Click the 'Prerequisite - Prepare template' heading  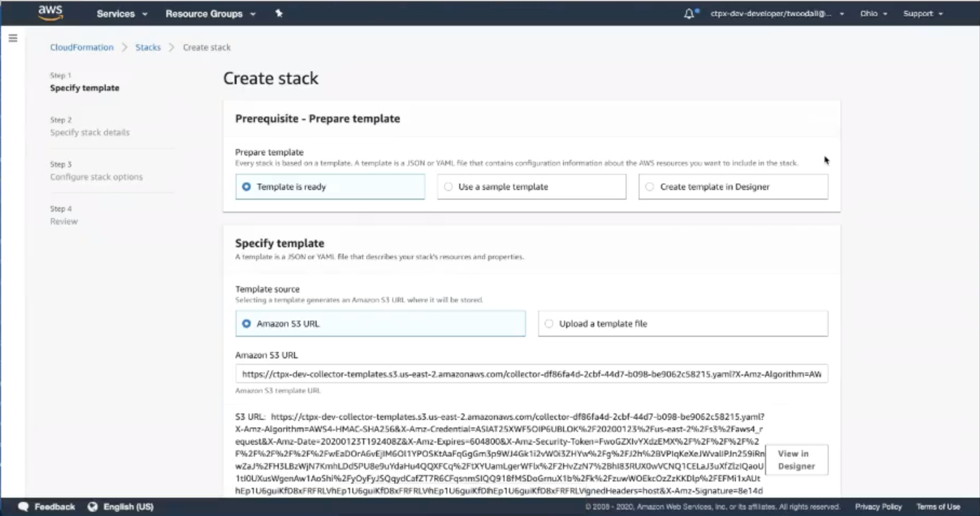318,119
